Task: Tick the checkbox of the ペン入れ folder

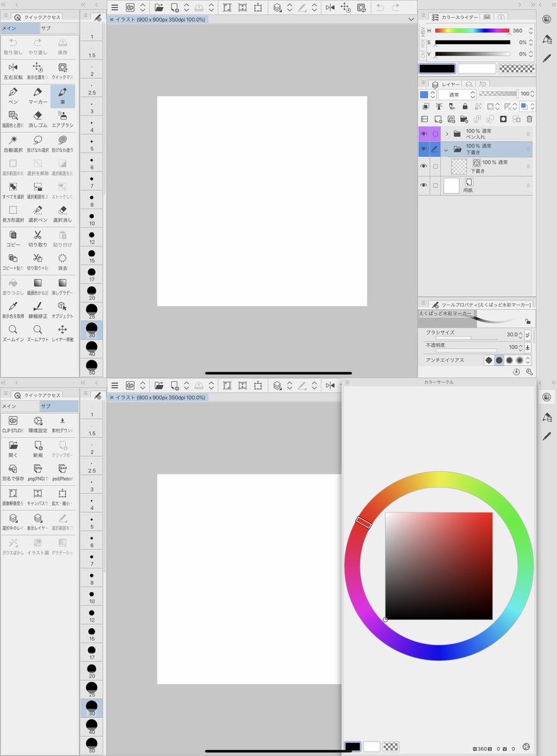Action: (x=435, y=134)
